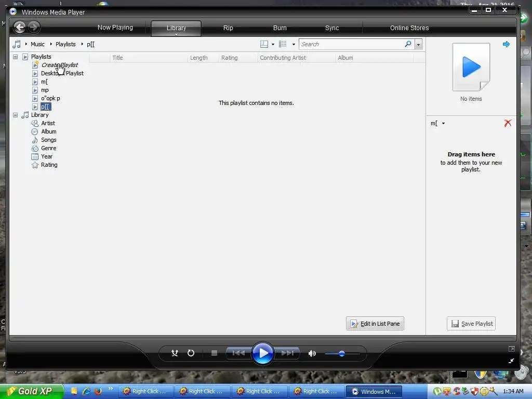Click the Save Playlist button

point(471,323)
